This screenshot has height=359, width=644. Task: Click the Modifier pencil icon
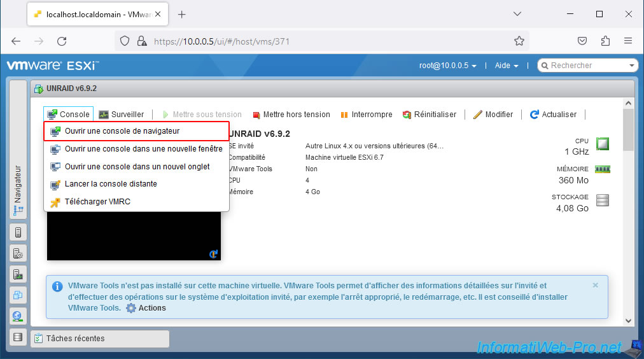[478, 115]
